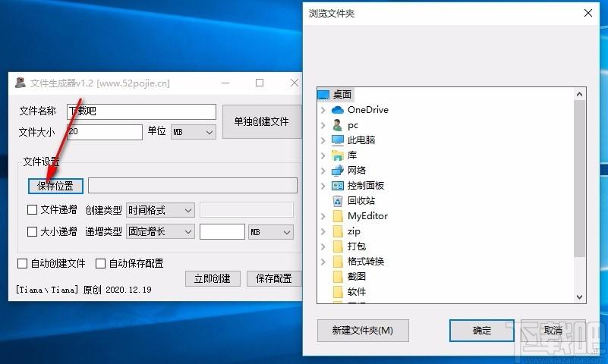Viewport: 608px width, 364px height.
Task: Expand the 打包 folder node
Action: pyautogui.click(x=323, y=246)
